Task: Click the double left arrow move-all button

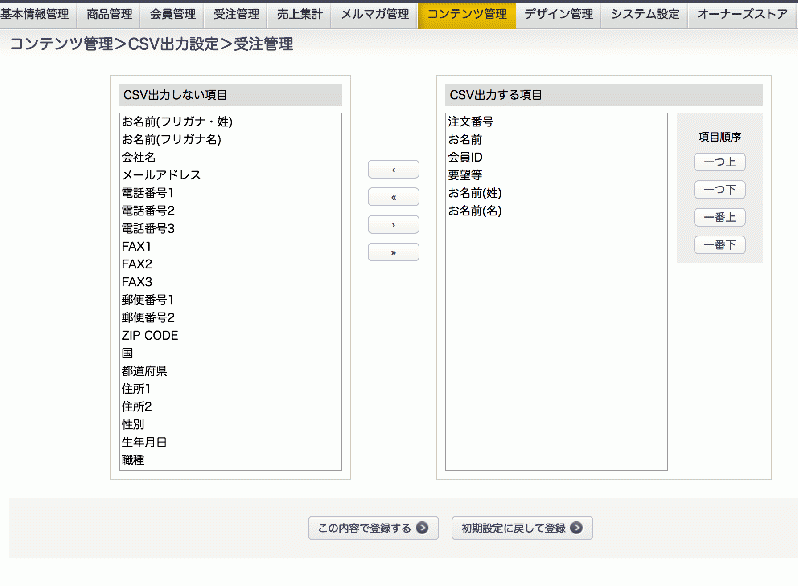Action: [393, 197]
